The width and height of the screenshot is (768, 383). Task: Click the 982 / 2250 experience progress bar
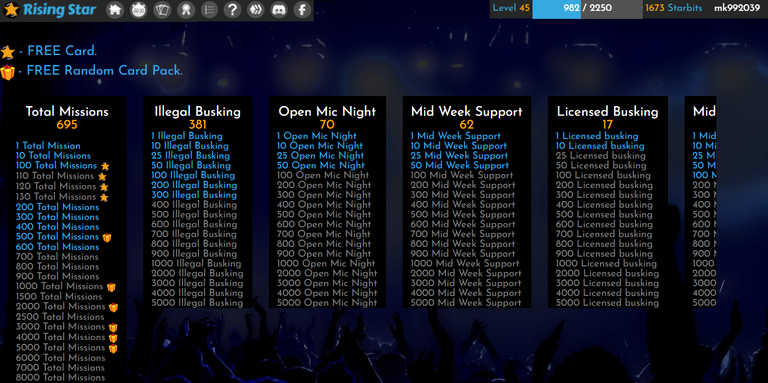(587, 9)
